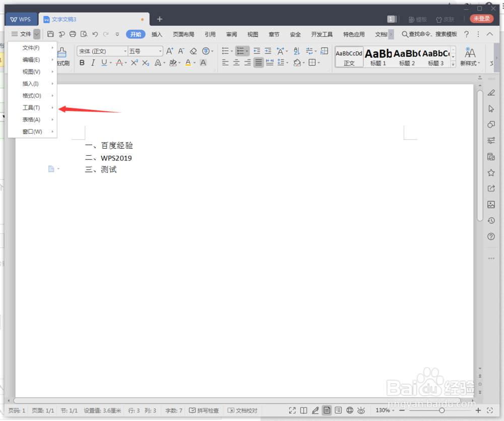Toggle Bold formatting
Screen dimensions: 504x421
tap(82, 63)
